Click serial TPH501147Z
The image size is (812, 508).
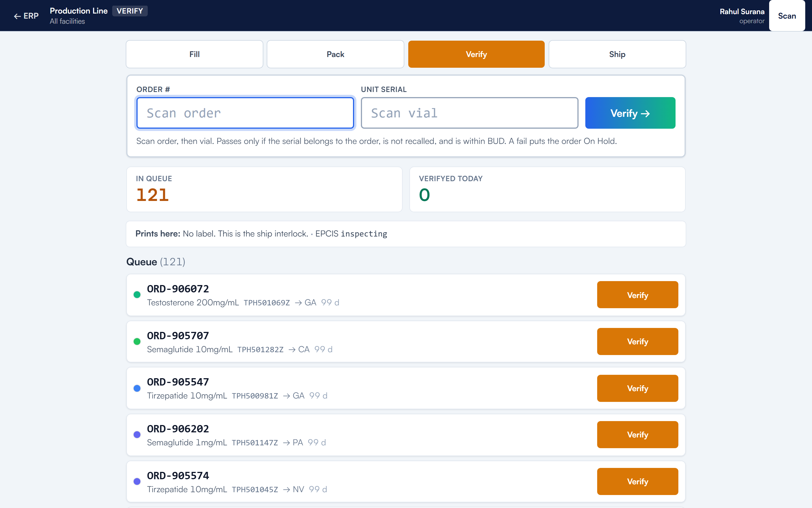click(x=255, y=443)
